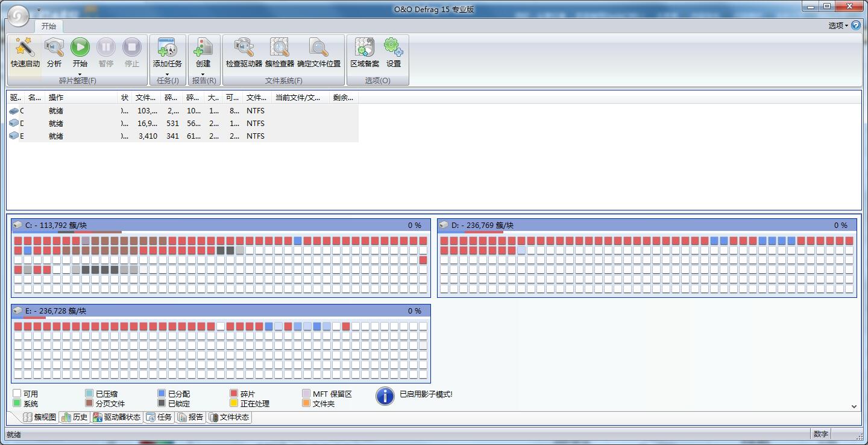
Task: Expand the 开始 start defrag dropdown arrow
Action: click(x=80, y=74)
